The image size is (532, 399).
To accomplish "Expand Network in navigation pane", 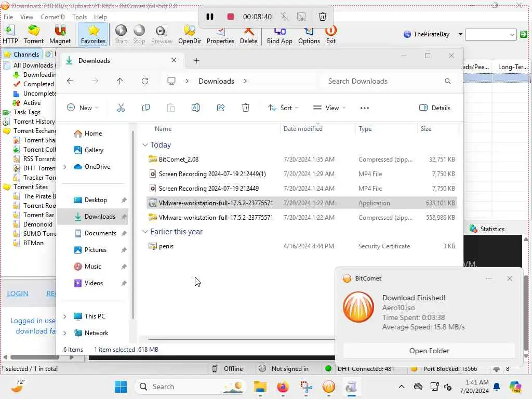I will (x=65, y=333).
